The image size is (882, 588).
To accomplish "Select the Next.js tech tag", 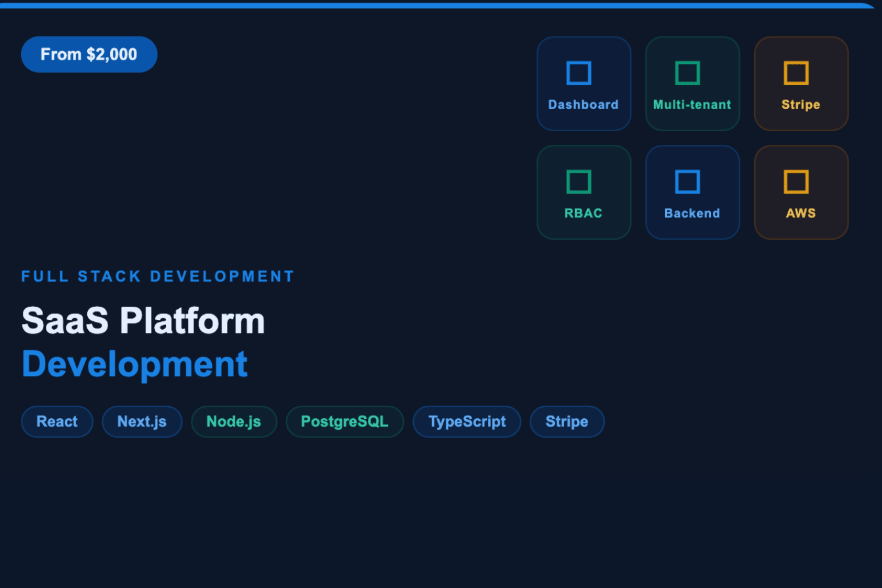I will [142, 421].
